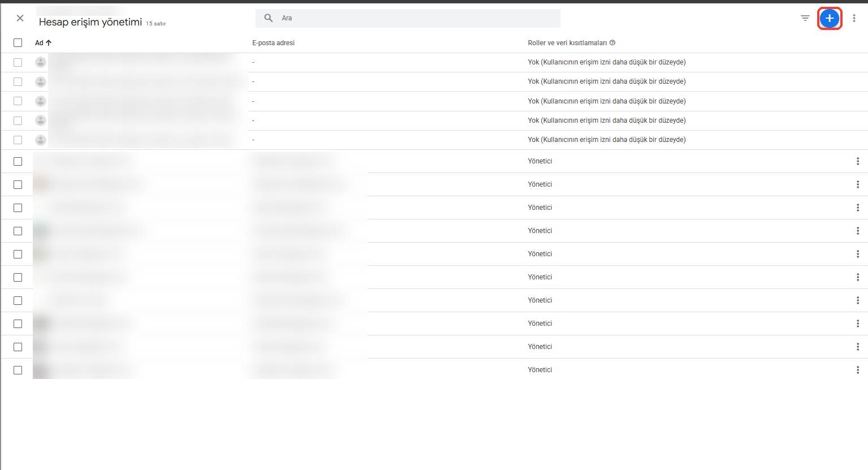Open the filter icon next to search
This screenshot has height=470, width=868.
805,18
